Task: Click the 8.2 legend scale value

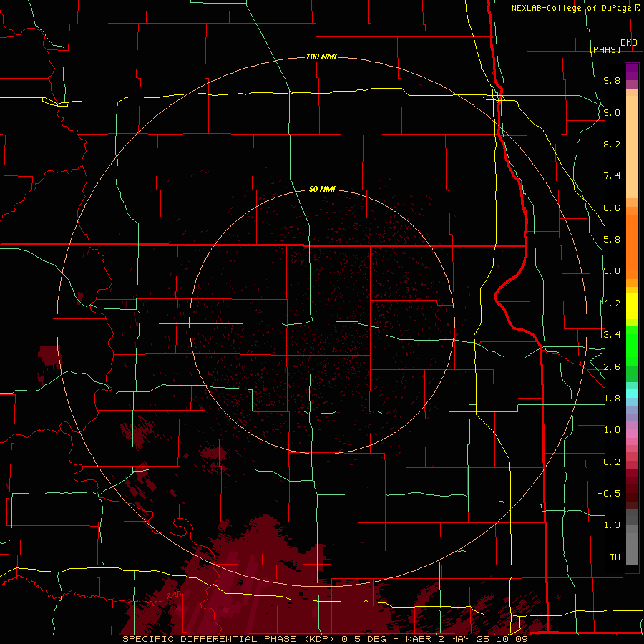Action: click(612, 144)
